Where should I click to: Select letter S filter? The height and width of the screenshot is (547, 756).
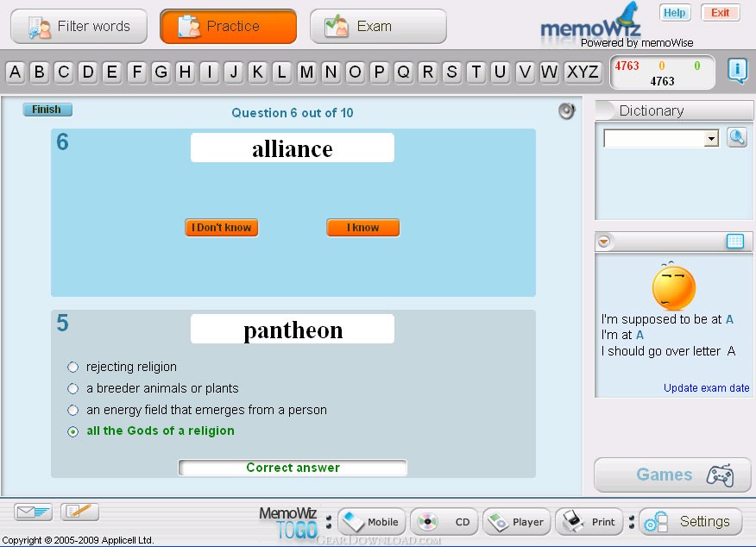pyautogui.click(x=451, y=72)
